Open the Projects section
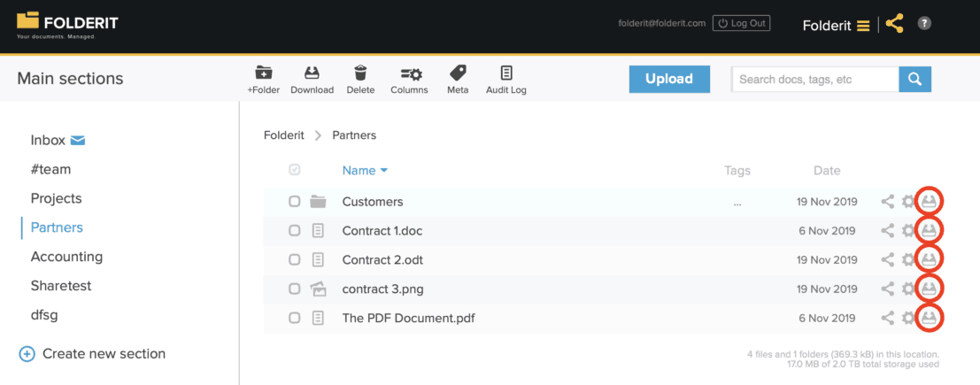The image size is (980, 385). (57, 198)
